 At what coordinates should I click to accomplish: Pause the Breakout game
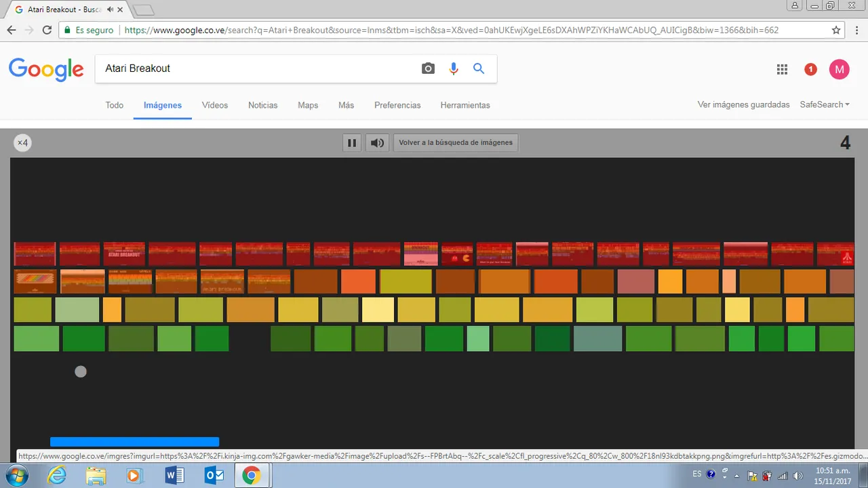[x=352, y=143]
